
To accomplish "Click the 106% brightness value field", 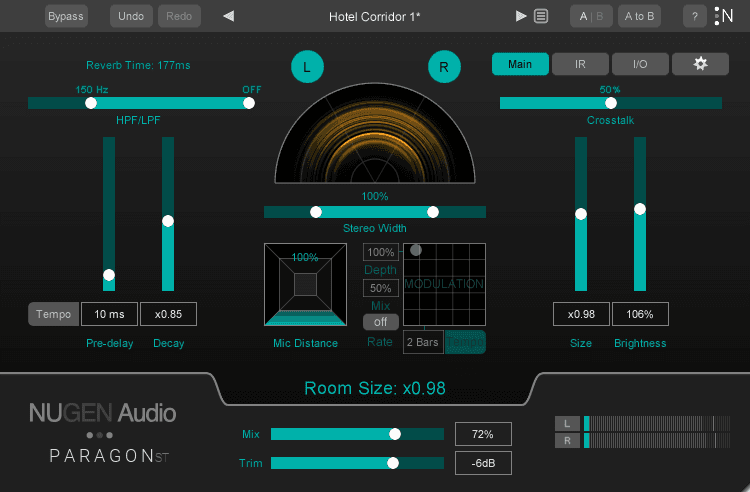I will 640,314.
